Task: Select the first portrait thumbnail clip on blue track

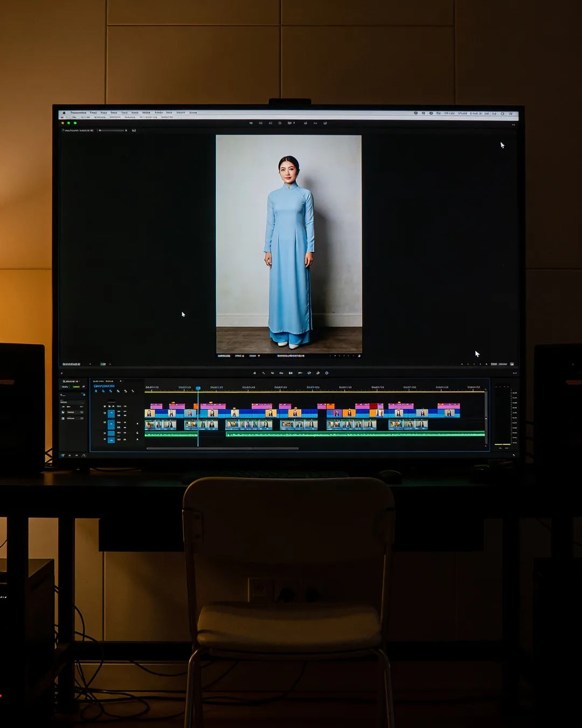Action: [150, 413]
